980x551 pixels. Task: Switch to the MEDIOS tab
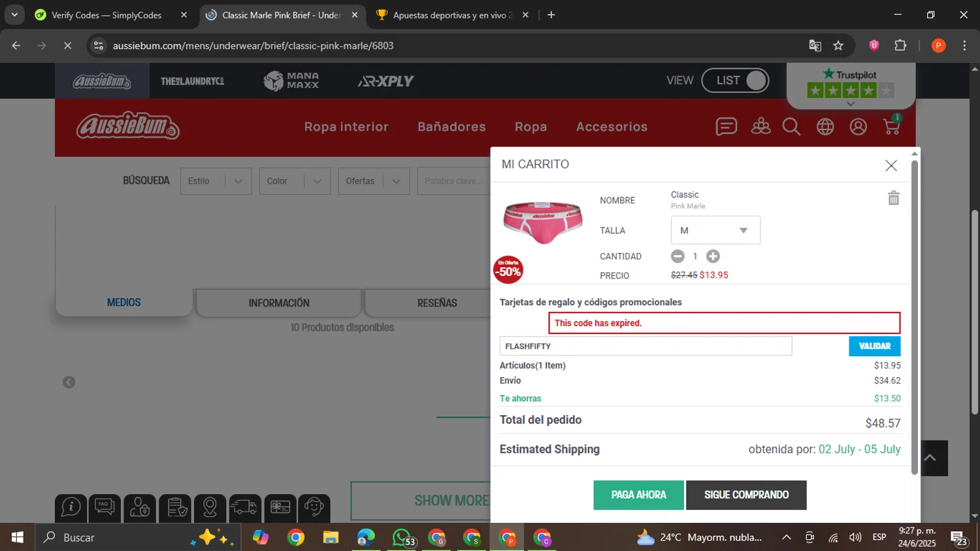(x=124, y=303)
